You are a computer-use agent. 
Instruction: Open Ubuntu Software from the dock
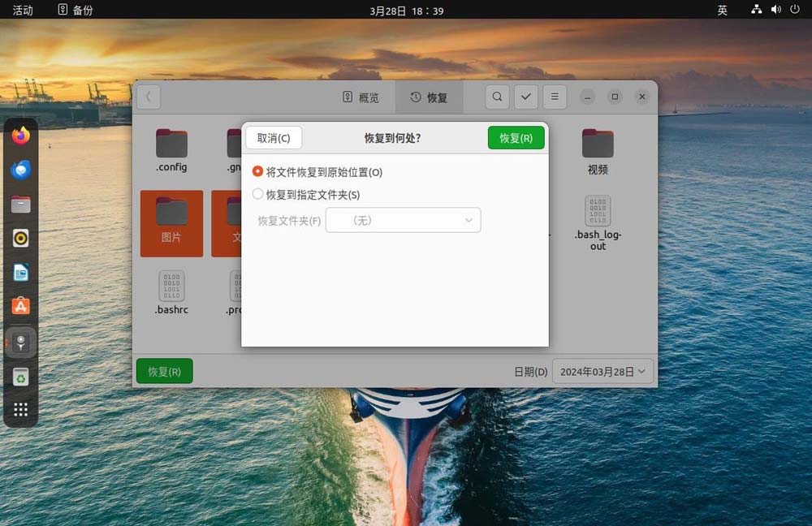21,306
